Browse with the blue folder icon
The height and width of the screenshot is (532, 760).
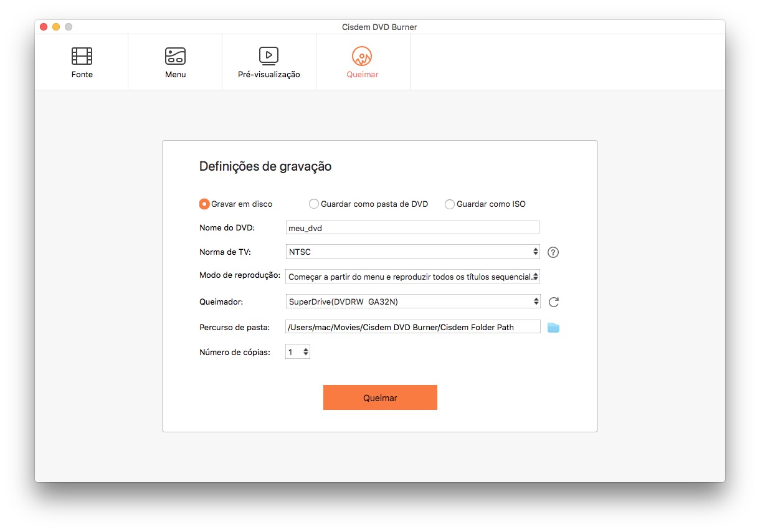click(553, 328)
